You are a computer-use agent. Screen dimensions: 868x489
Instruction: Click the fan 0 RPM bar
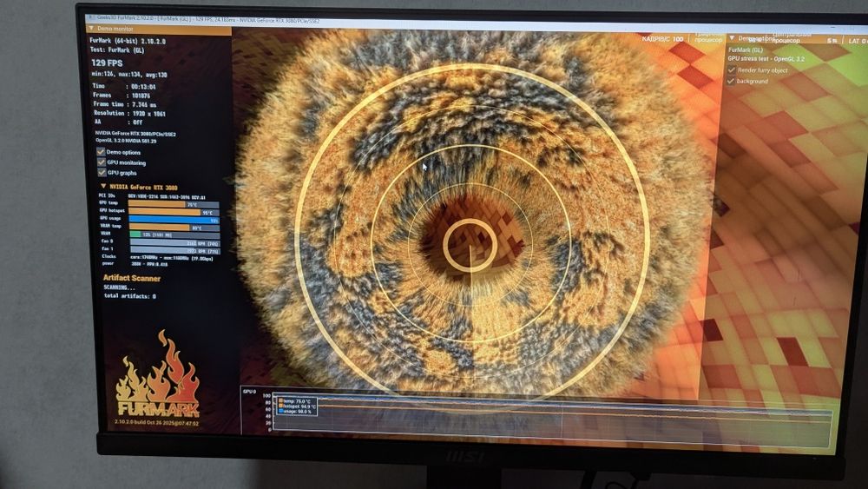pyautogui.click(x=174, y=243)
